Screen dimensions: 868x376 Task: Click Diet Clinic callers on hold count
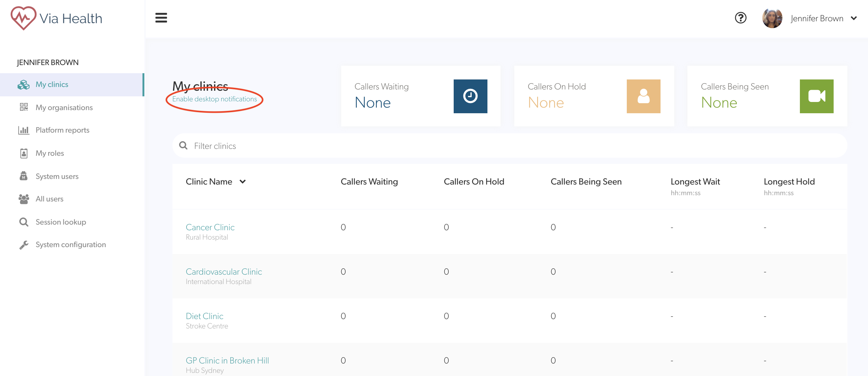[446, 316]
